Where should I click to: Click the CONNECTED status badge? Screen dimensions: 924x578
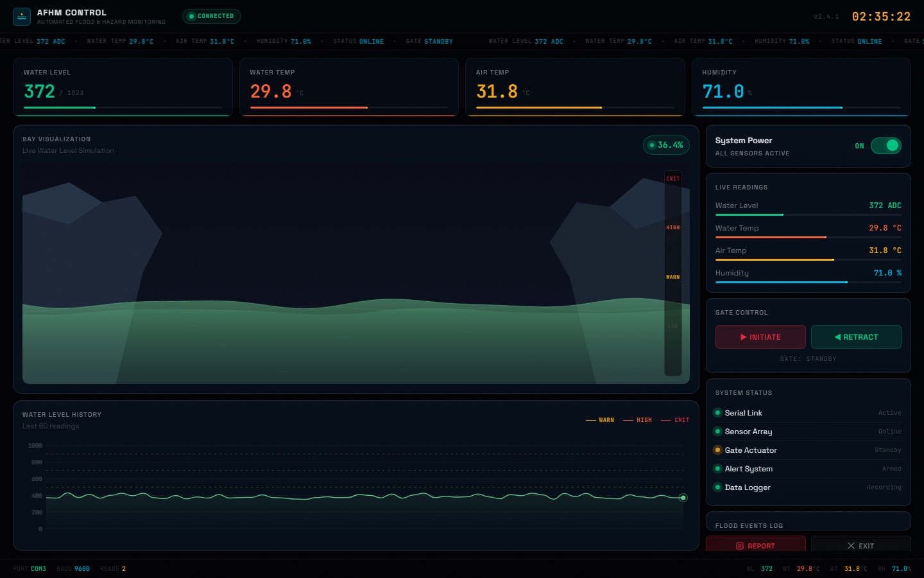pyautogui.click(x=212, y=16)
